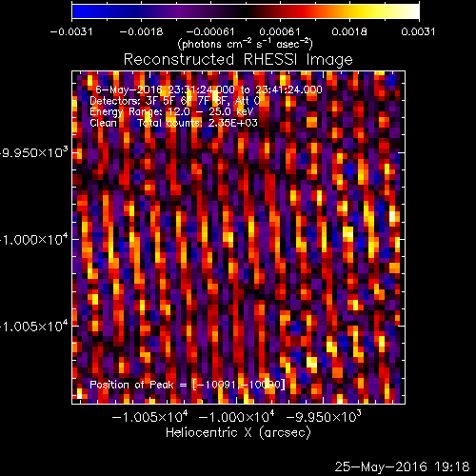Viewport: 476px width, 476px height.
Task: Click the 'Total counts: 2.35E+03' text
Action: (197, 123)
